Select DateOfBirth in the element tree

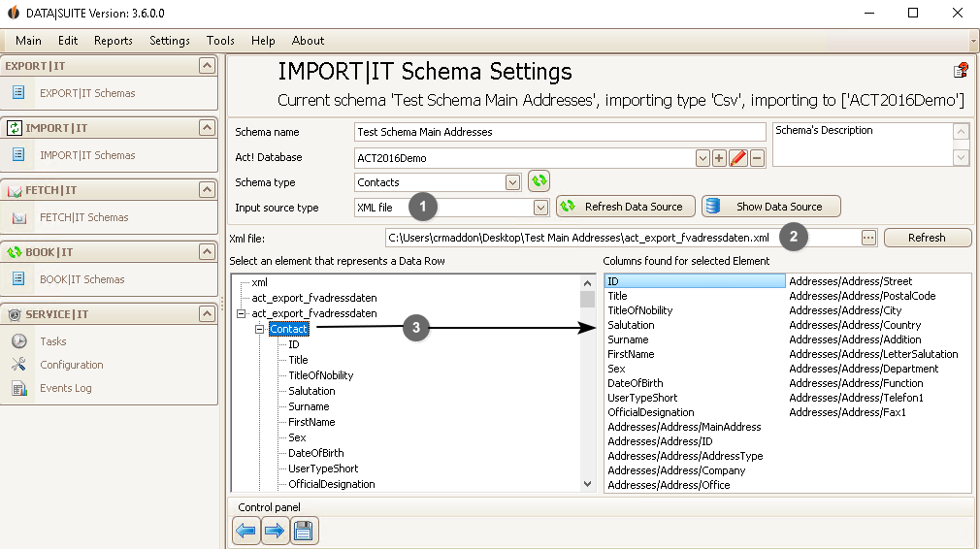click(315, 453)
